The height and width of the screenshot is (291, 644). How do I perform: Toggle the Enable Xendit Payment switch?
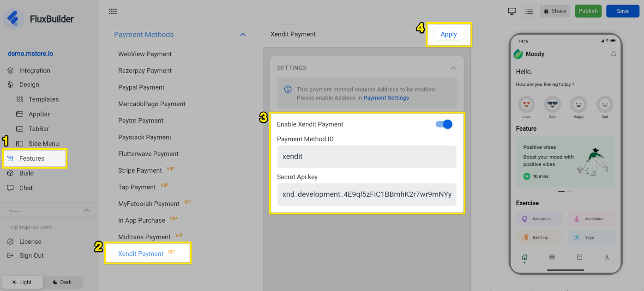pos(444,124)
